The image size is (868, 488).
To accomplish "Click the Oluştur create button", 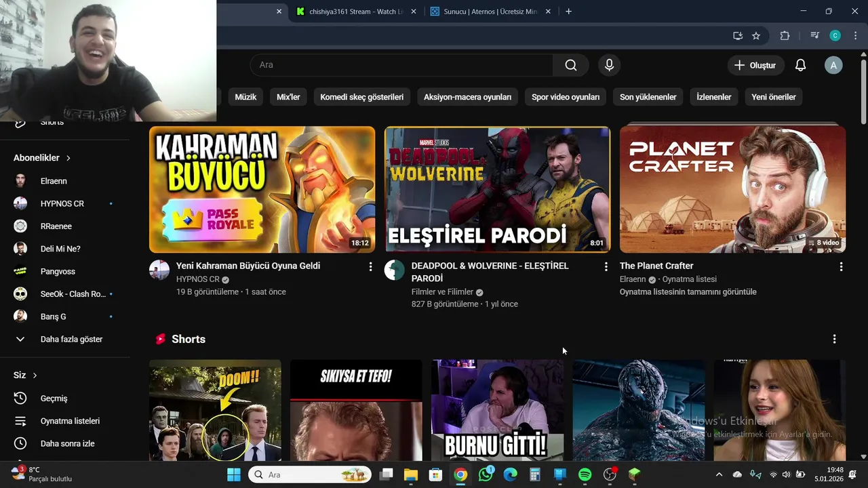I will (x=756, y=65).
